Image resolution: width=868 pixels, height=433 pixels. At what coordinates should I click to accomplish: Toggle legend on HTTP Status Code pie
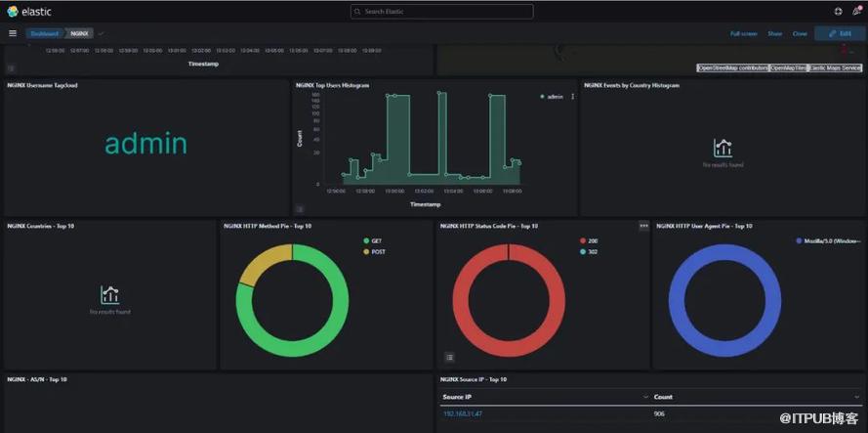point(449,358)
